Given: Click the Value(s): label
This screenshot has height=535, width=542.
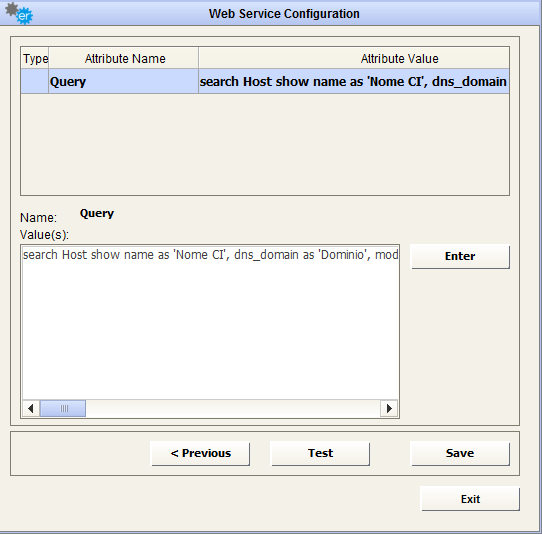Looking at the screenshot, I should click(44, 235).
